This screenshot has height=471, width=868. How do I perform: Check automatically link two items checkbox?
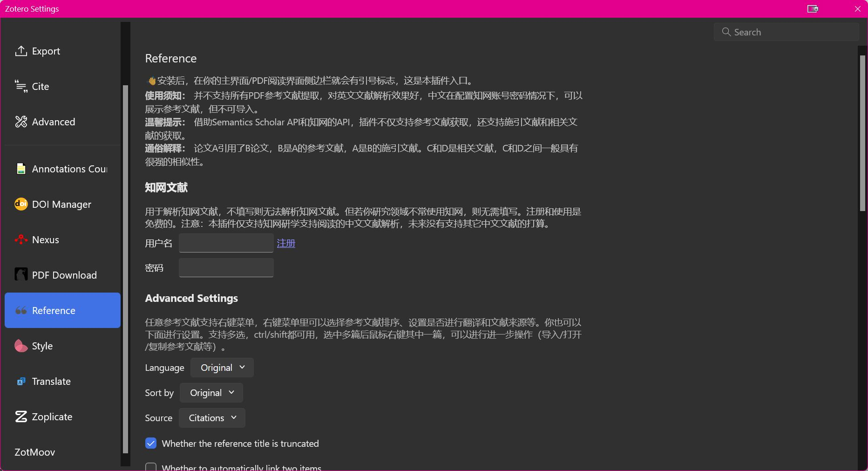(x=151, y=467)
